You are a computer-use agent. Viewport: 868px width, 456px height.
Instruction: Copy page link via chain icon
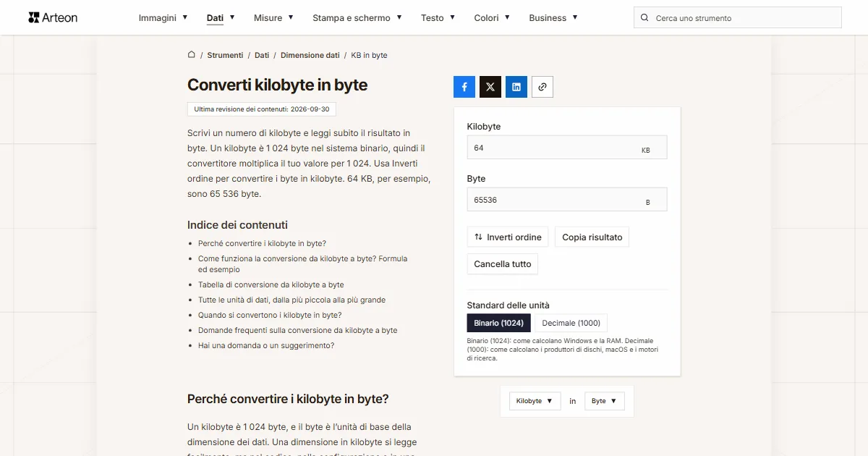click(x=542, y=87)
